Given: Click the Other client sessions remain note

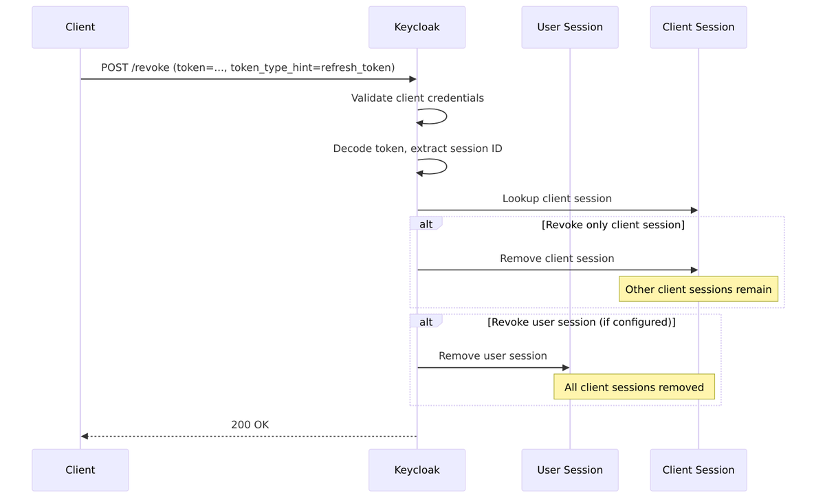Looking at the screenshot, I should click(x=698, y=289).
